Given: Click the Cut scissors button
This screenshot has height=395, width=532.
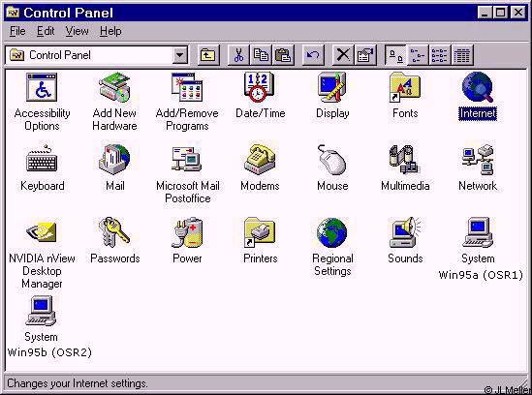Looking at the screenshot, I should [238, 55].
